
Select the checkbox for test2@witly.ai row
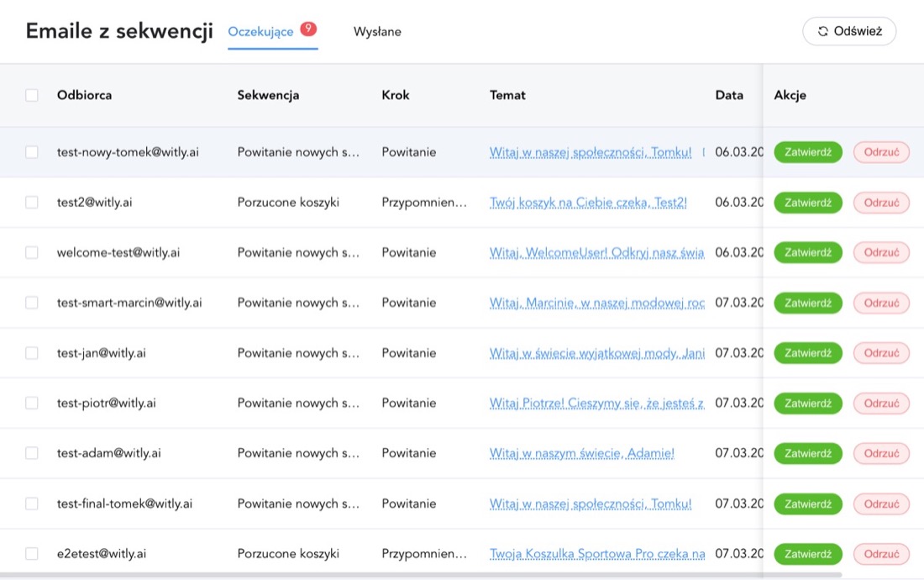(32, 203)
